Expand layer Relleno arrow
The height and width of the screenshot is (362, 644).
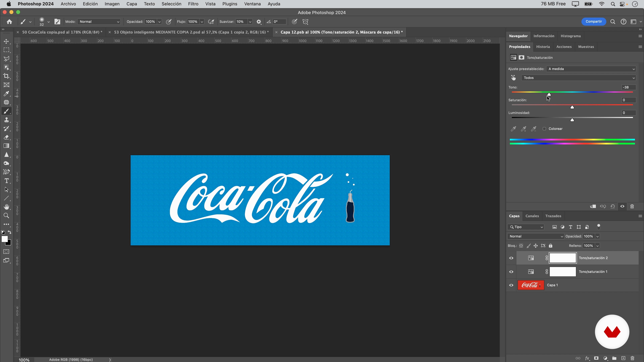click(597, 246)
